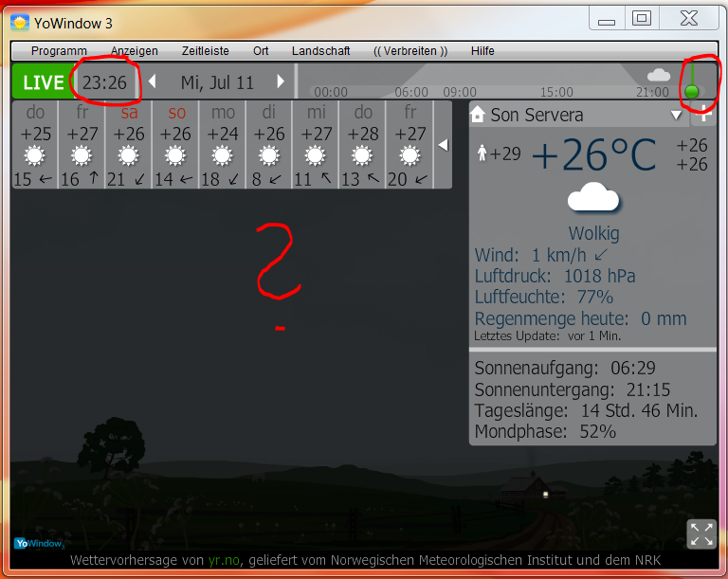Select first 'fr' forecast day with wind 16
Image resolution: width=728 pixels, height=579 pixels.
[x=82, y=145]
